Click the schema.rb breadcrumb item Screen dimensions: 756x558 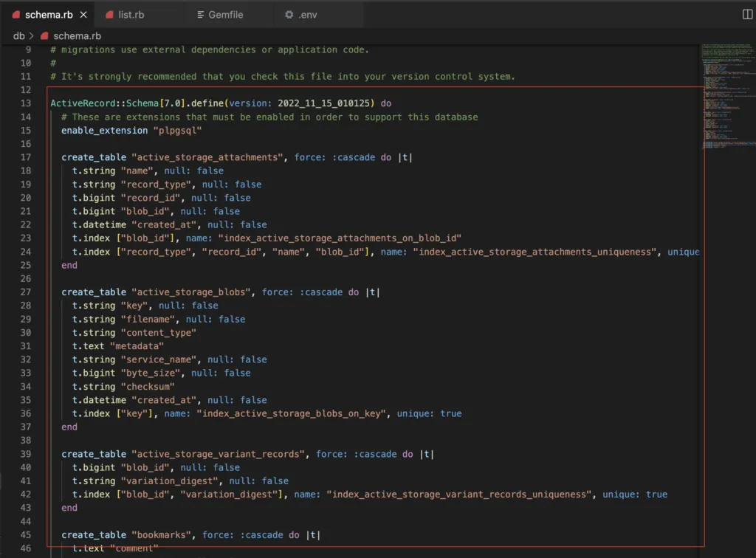click(x=77, y=36)
